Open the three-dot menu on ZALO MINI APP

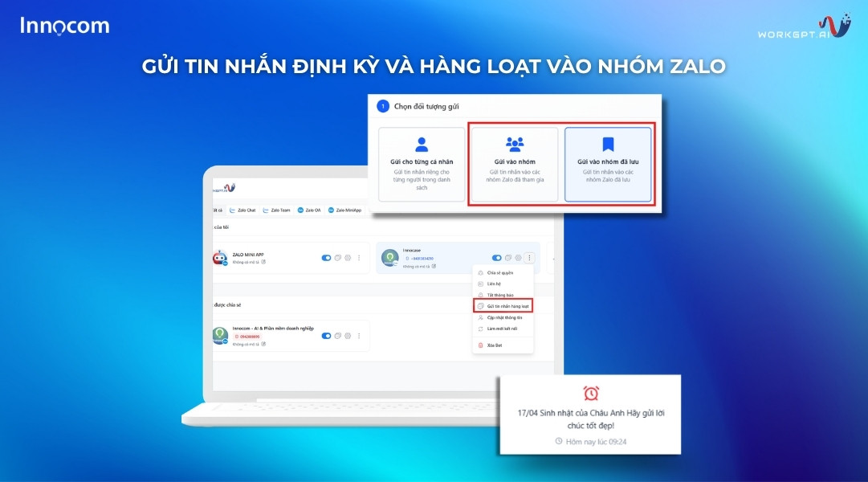(359, 258)
